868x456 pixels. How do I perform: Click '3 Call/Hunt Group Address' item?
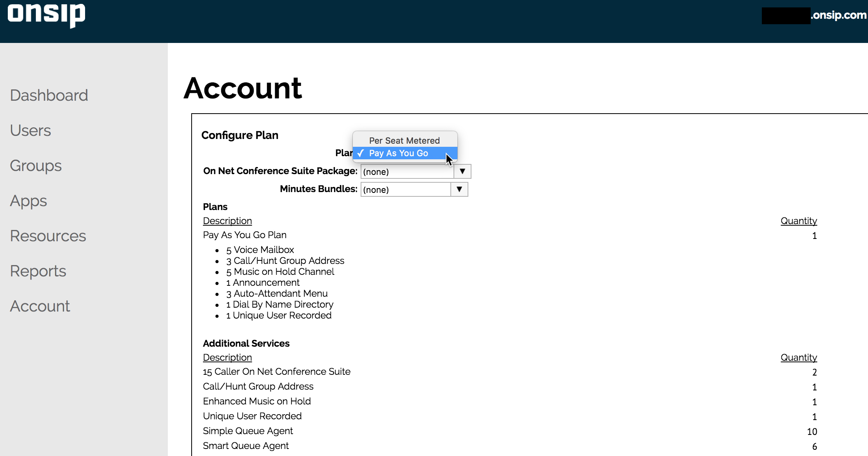[x=285, y=260]
